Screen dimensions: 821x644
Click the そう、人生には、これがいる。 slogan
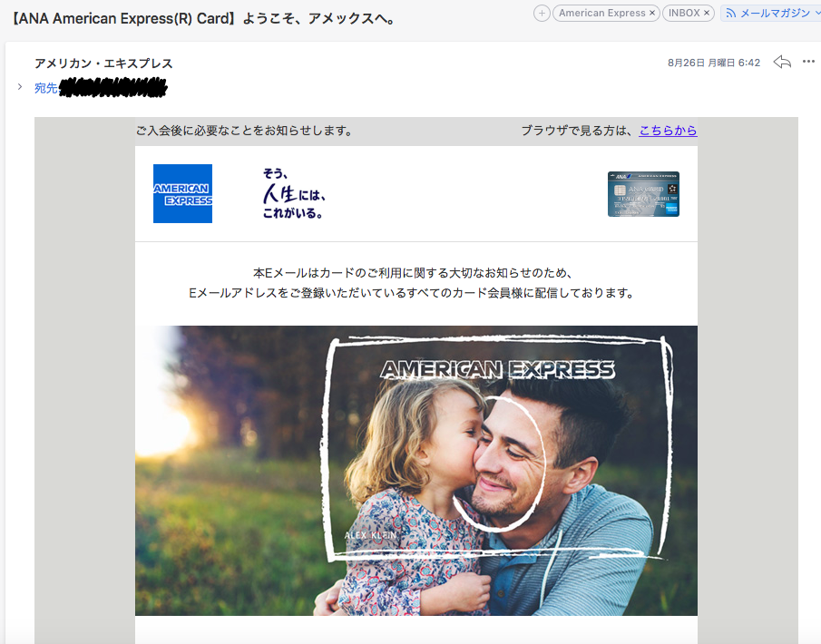(294, 193)
